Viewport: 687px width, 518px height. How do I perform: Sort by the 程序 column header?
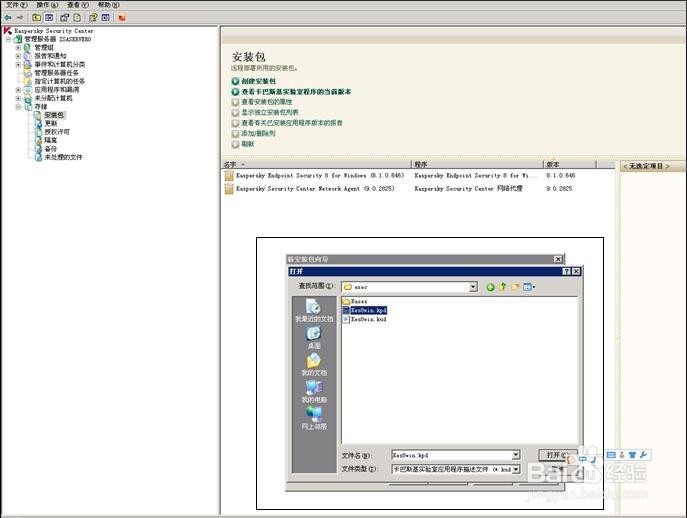click(x=477, y=164)
